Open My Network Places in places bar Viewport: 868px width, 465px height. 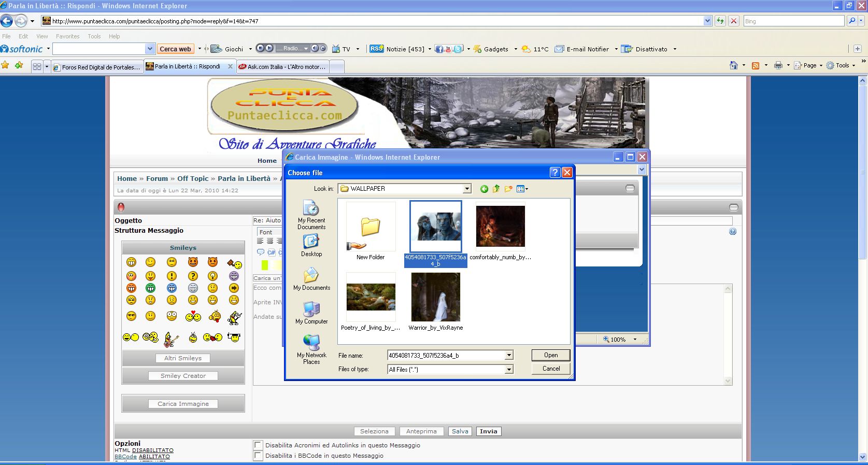click(311, 349)
